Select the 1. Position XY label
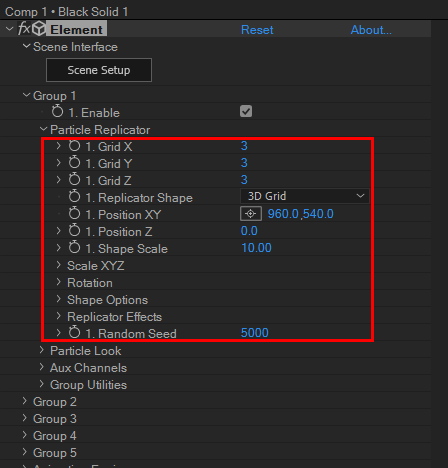 (123, 215)
